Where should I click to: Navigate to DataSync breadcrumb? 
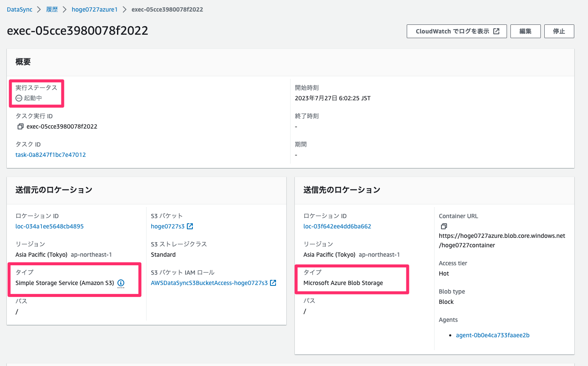pyautogui.click(x=19, y=9)
